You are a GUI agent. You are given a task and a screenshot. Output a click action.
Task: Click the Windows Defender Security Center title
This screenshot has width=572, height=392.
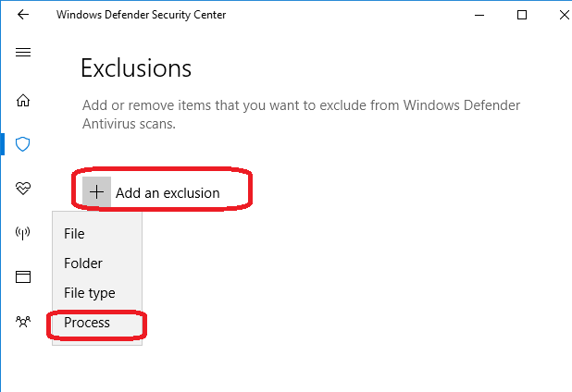coord(142,15)
